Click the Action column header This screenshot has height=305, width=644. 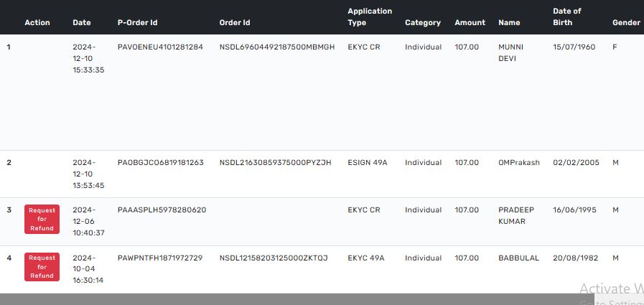click(x=37, y=23)
